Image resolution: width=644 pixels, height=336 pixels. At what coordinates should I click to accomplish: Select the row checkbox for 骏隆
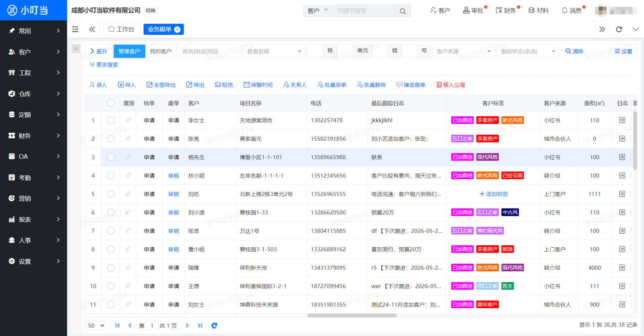(111, 268)
